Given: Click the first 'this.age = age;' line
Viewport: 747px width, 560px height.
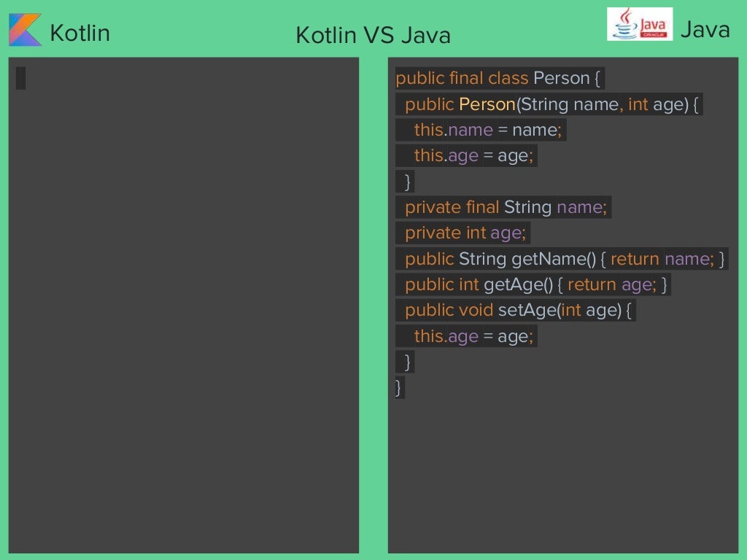Looking at the screenshot, I should tap(474, 155).
